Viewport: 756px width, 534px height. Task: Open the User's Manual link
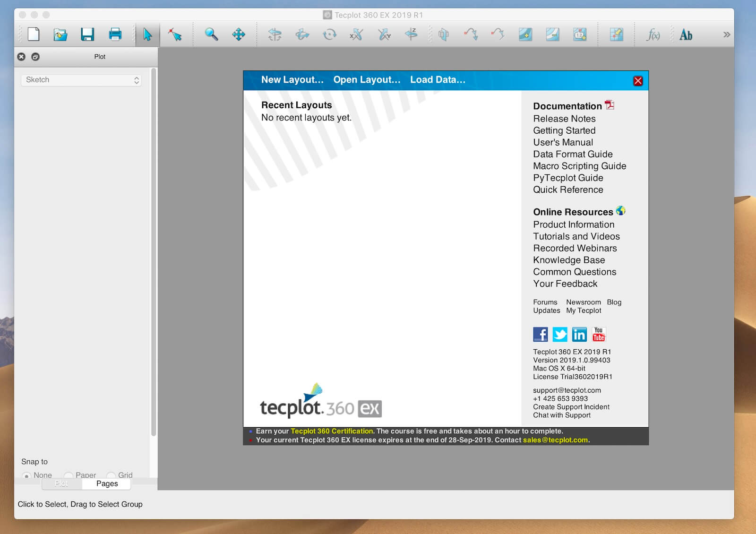(563, 142)
